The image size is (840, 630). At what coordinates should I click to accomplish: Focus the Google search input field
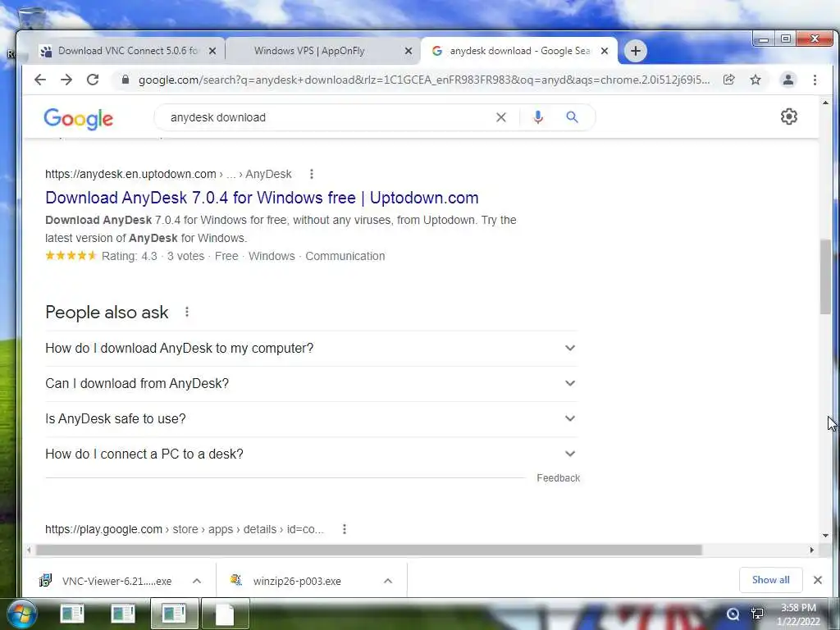[x=326, y=117]
